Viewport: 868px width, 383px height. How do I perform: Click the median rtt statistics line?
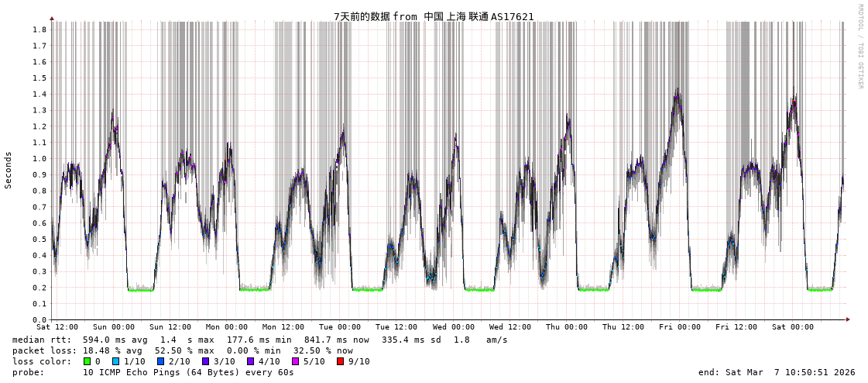tap(260, 340)
